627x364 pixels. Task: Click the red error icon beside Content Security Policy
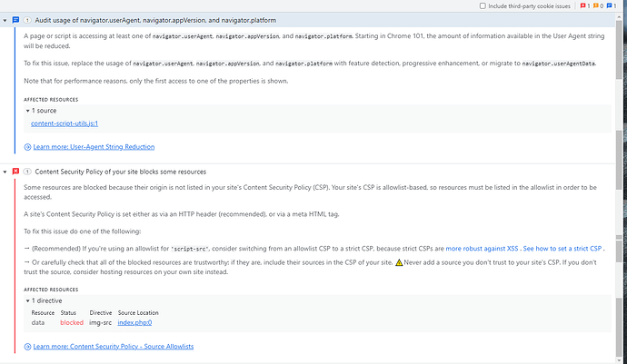coord(15,172)
